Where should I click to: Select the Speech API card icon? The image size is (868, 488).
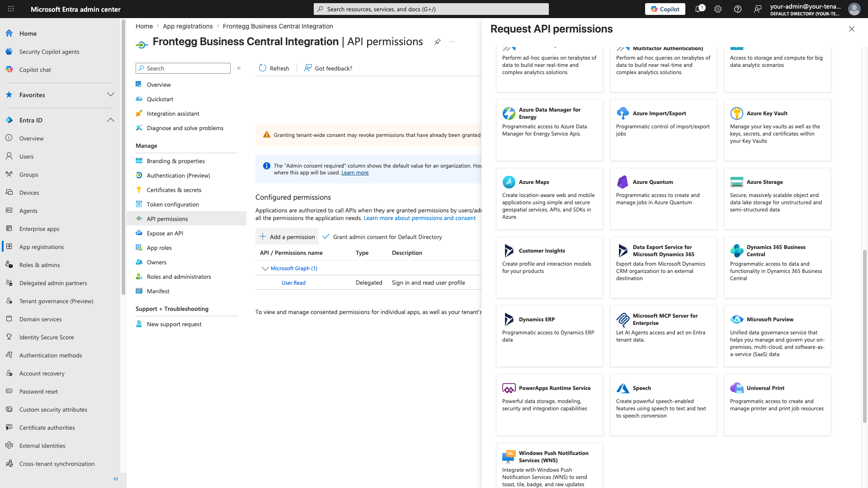pyautogui.click(x=623, y=388)
